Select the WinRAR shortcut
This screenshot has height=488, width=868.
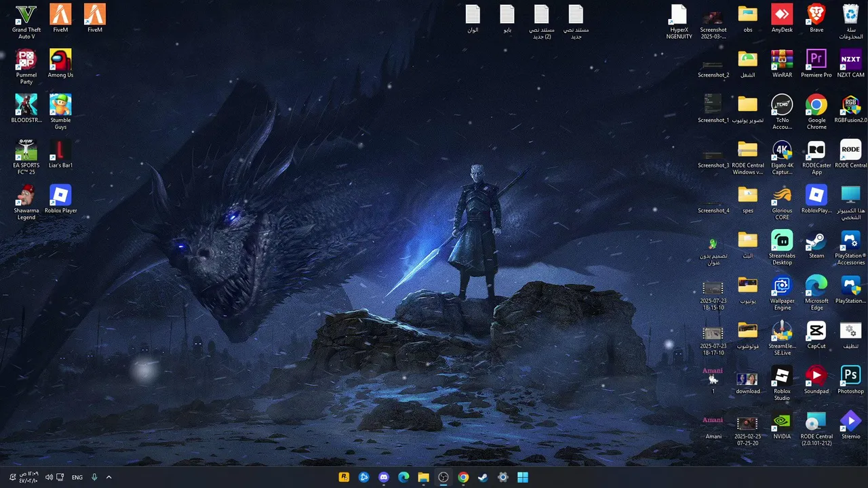pos(782,63)
